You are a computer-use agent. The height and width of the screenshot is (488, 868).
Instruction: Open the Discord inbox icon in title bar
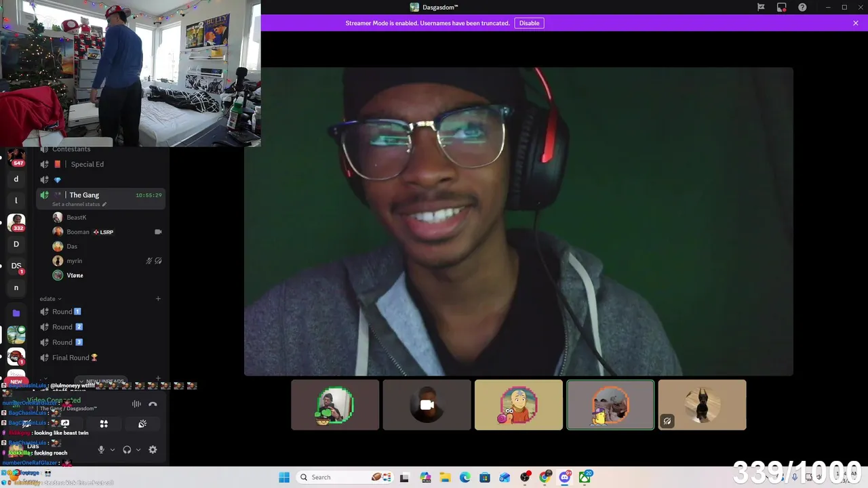point(782,7)
